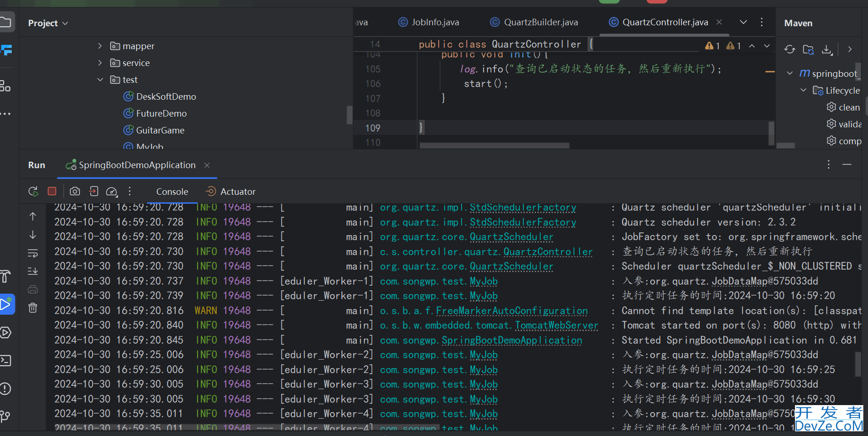868x436 pixels.
Task: Open QuartzController link in console
Action: pyautogui.click(x=548, y=252)
